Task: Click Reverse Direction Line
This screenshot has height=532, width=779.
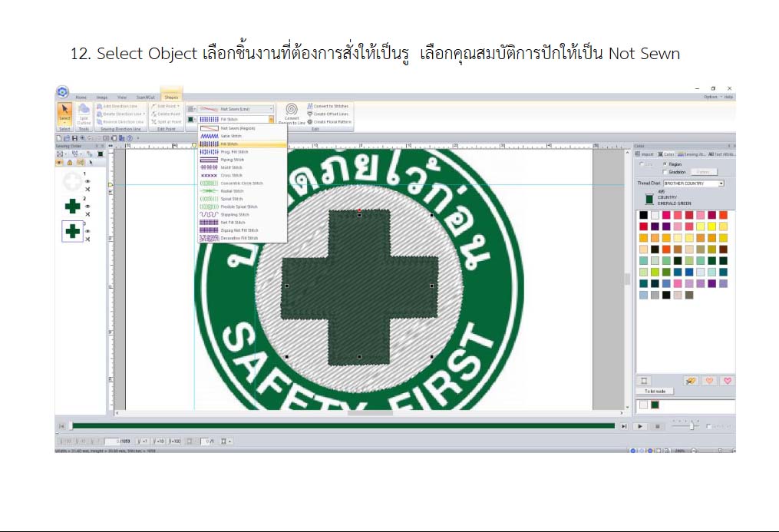Action: pos(120,122)
